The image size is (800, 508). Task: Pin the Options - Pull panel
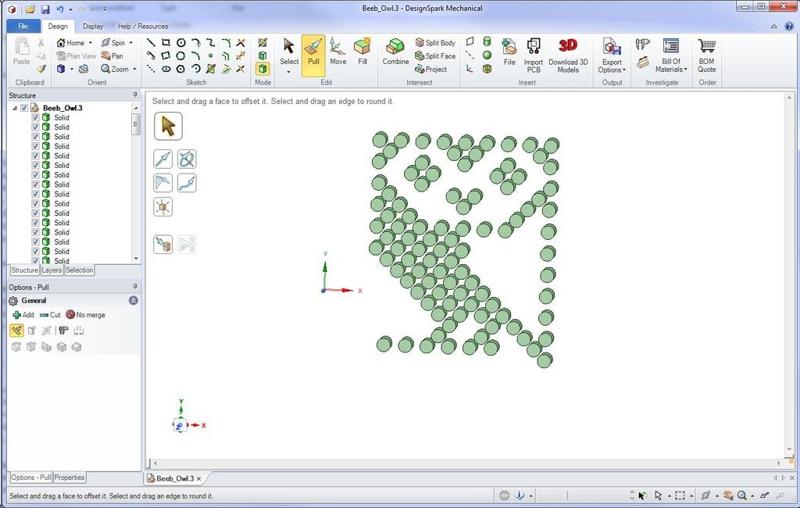pos(135,286)
